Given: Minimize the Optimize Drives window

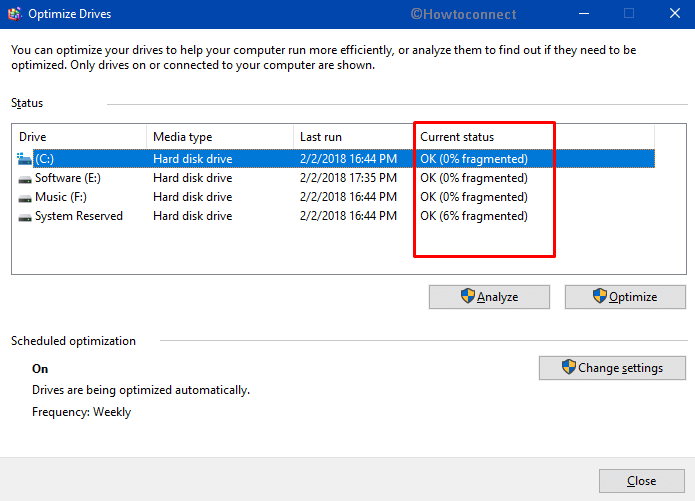Looking at the screenshot, I should [584, 14].
